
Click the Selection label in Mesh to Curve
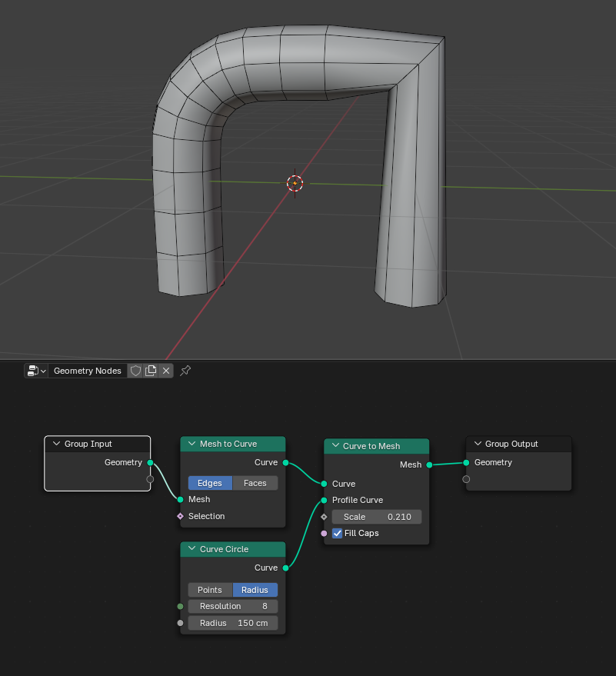206,516
